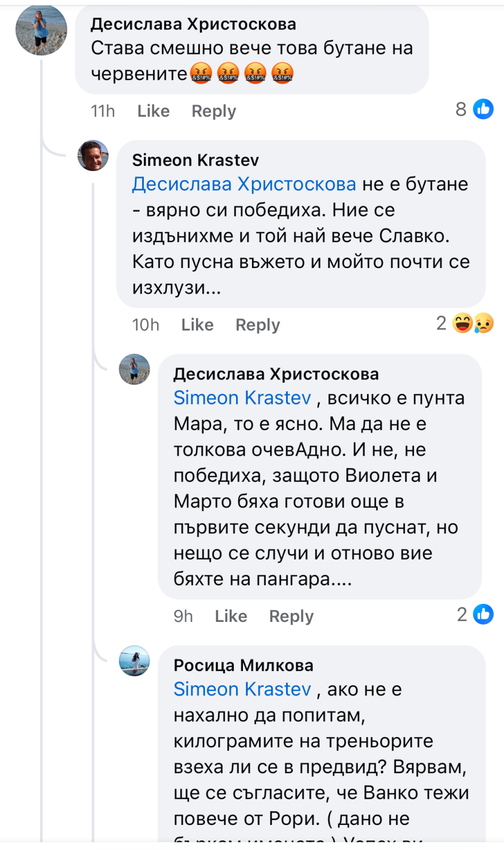Image resolution: width=504 pixels, height=850 pixels.
Task: Click the 10h comment timestamp
Action: click(145, 325)
